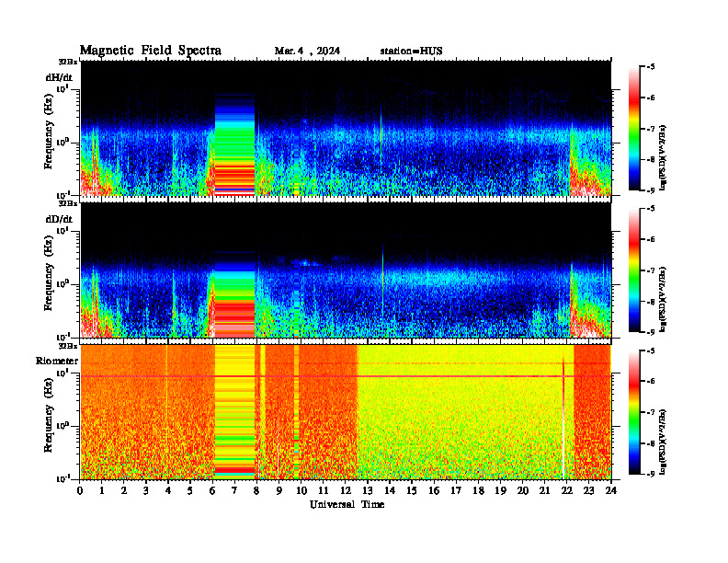Click the hour "9" time axis tick label
The height and width of the screenshot is (563, 728).
click(x=279, y=490)
